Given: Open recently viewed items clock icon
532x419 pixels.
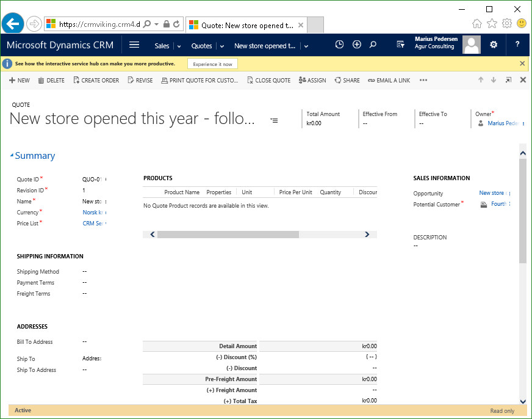Looking at the screenshot, I should point(339,45).
